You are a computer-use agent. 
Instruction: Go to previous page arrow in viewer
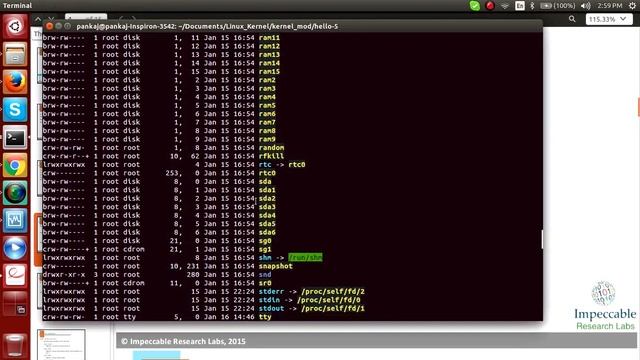pos(38,19)
